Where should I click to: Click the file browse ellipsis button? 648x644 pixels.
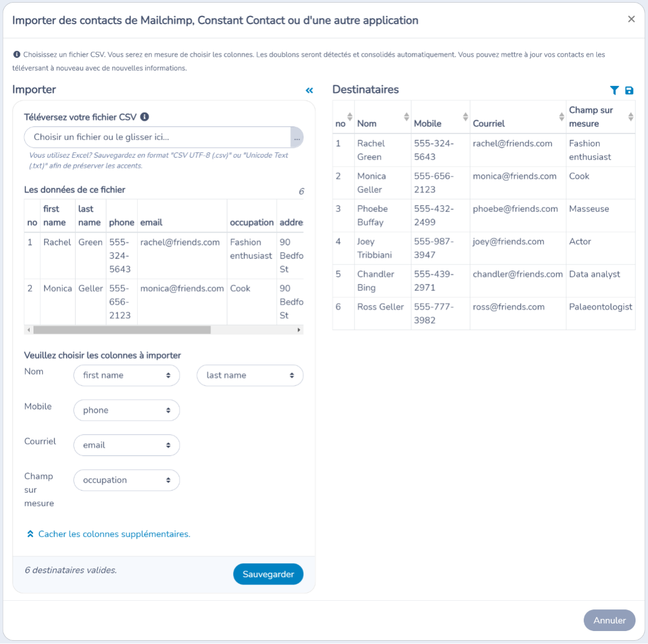click(x=297, y=137)
